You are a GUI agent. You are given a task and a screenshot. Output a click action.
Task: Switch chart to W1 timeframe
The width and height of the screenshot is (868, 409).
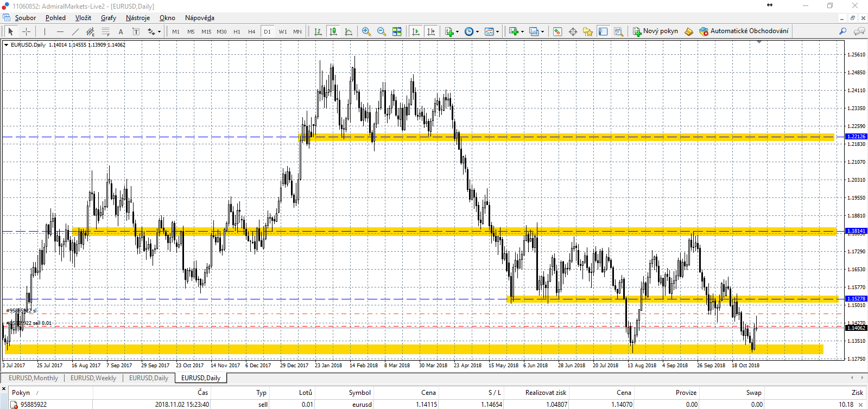[x=283, y=31]
